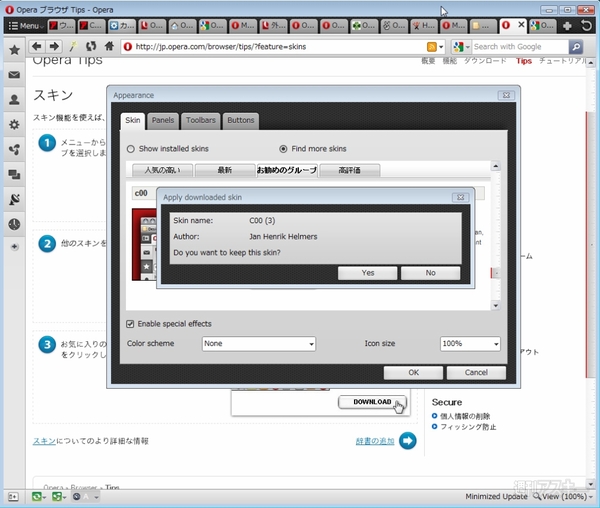Click the page scrollbar down arrow
The image size is (600, 508).
[591, 484]
